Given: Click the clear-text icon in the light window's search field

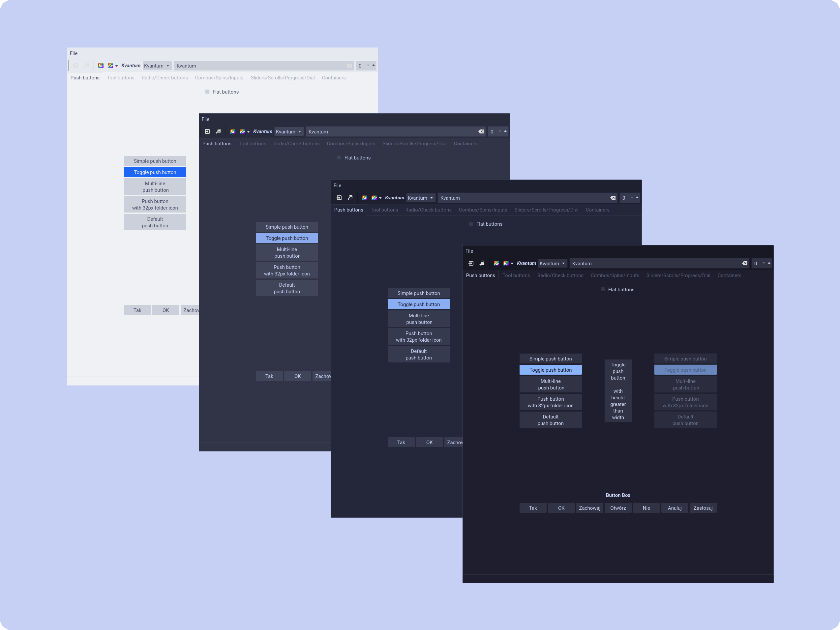Looking at the screenshot, I should click(x=349, y=65).
